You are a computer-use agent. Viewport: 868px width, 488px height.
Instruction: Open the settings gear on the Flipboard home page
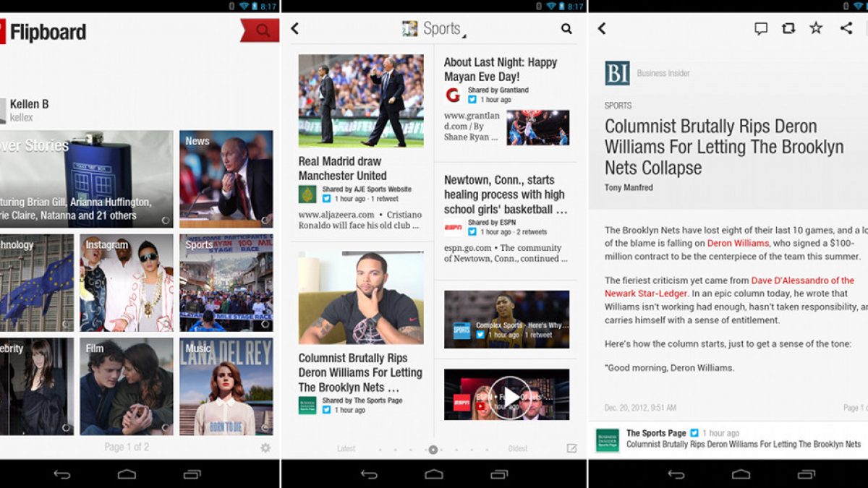(x=265, y=448)
